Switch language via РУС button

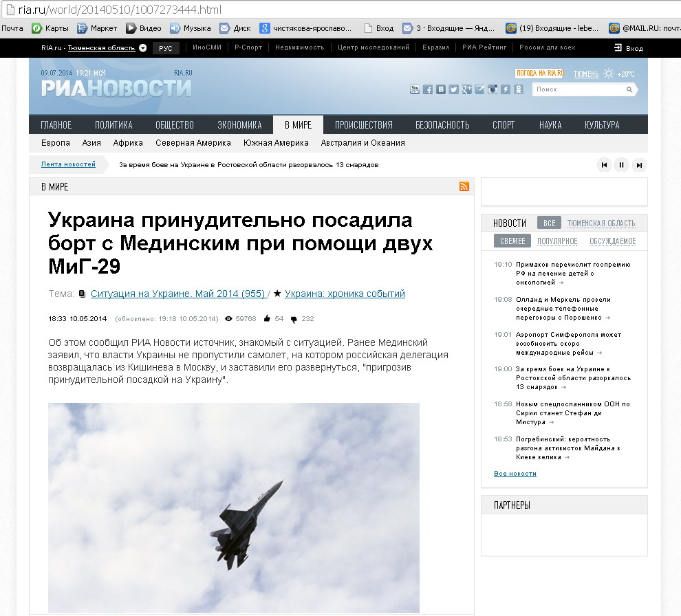166,47
